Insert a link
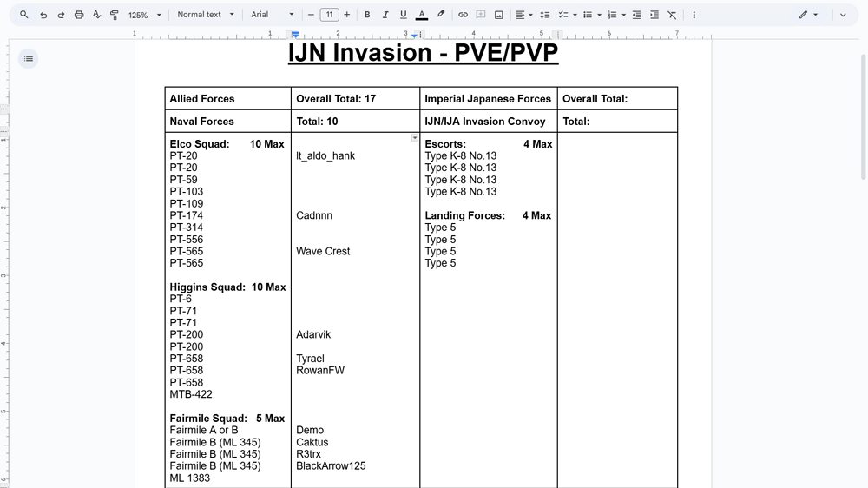Screen dimensions: 868x488 (x=463, y=15)
